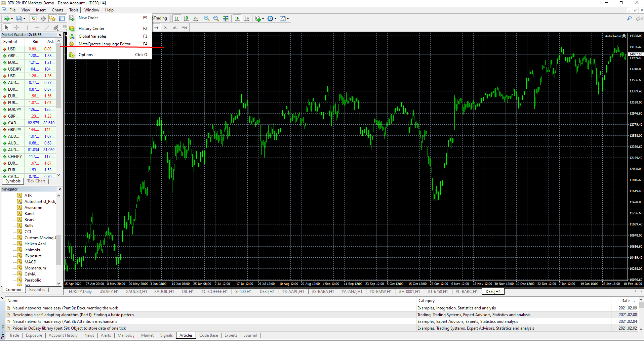Open the History Center menu entry
Viewport: 644px width, 341px height.
(91, 28)
